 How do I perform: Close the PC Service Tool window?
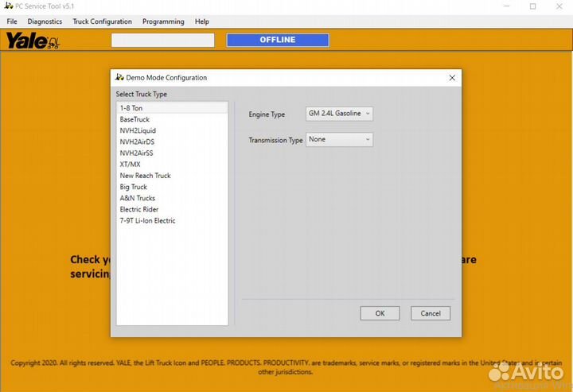pyautogui.click(x=559, y=6)
